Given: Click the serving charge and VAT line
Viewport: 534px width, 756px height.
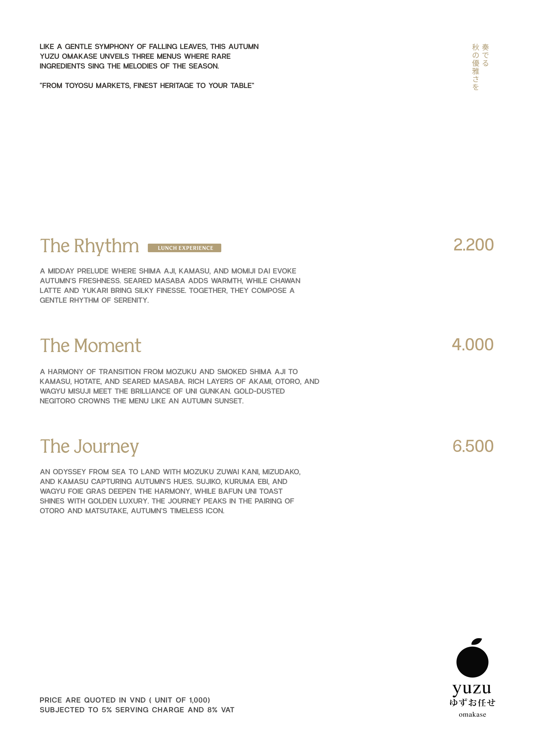Looking at the screenshot, I should click(137, 710).
